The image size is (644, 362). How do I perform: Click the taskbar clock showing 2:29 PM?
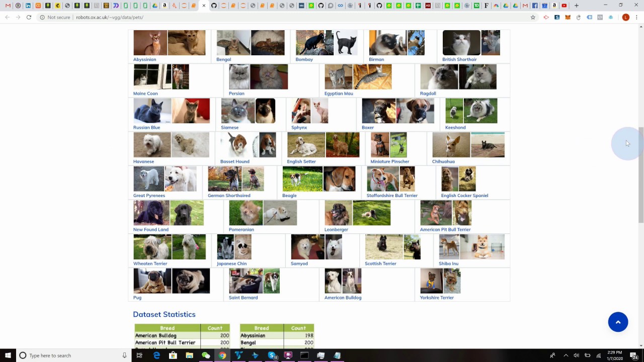pos(614,355)
